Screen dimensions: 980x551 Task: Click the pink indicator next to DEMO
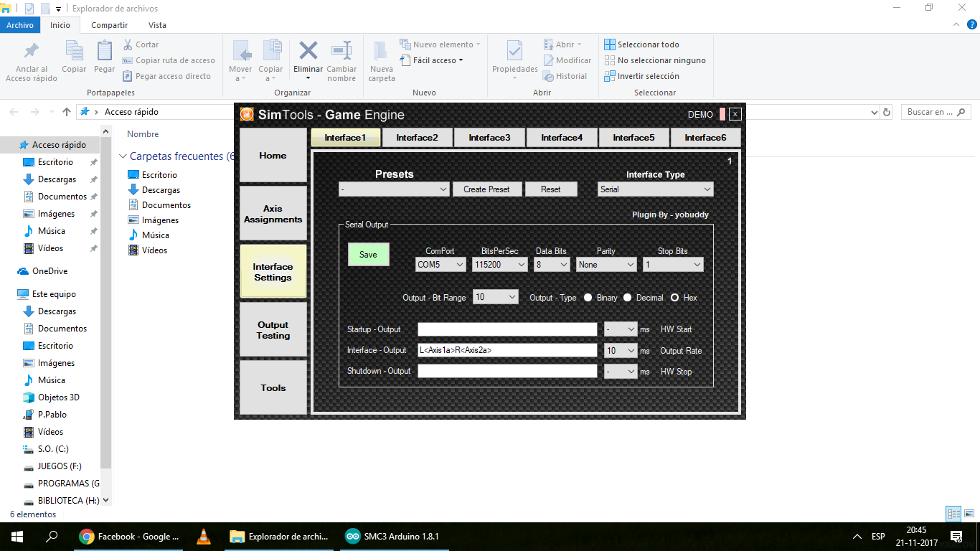722,114
